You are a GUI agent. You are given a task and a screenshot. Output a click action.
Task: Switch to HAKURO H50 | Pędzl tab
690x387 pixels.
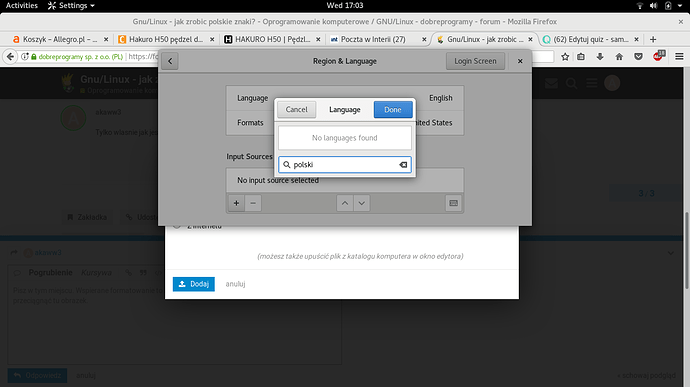pos(272,39)
